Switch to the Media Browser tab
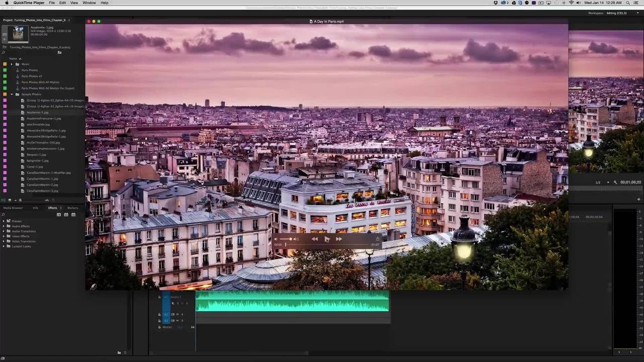 pos(13,208)
